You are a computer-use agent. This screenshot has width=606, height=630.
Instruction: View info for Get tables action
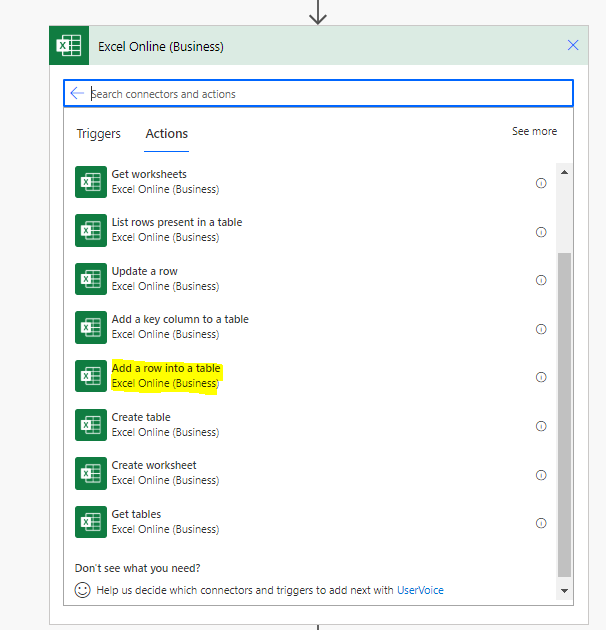pyautogui.click(x=541, y=523)
